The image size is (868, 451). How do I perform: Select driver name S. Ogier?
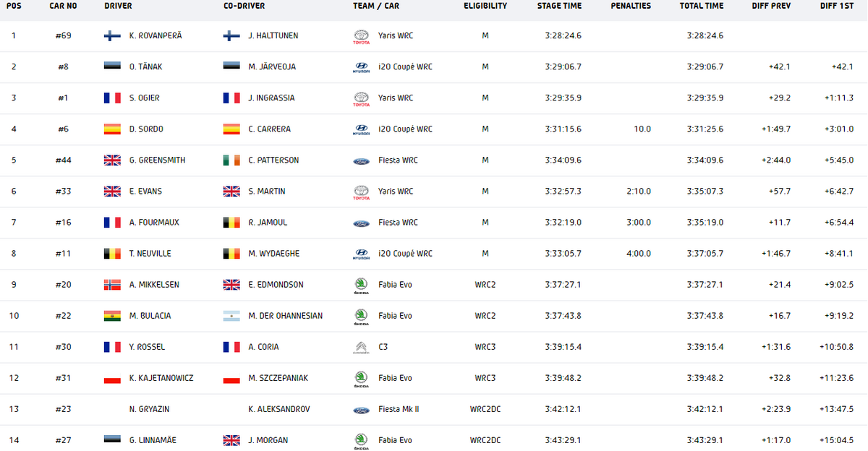[145, 98]
